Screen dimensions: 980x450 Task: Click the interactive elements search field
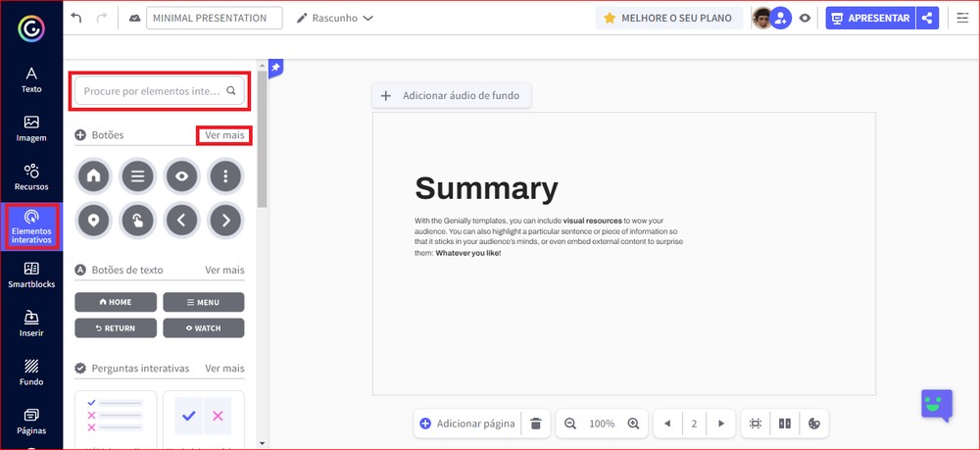[160, 91]
